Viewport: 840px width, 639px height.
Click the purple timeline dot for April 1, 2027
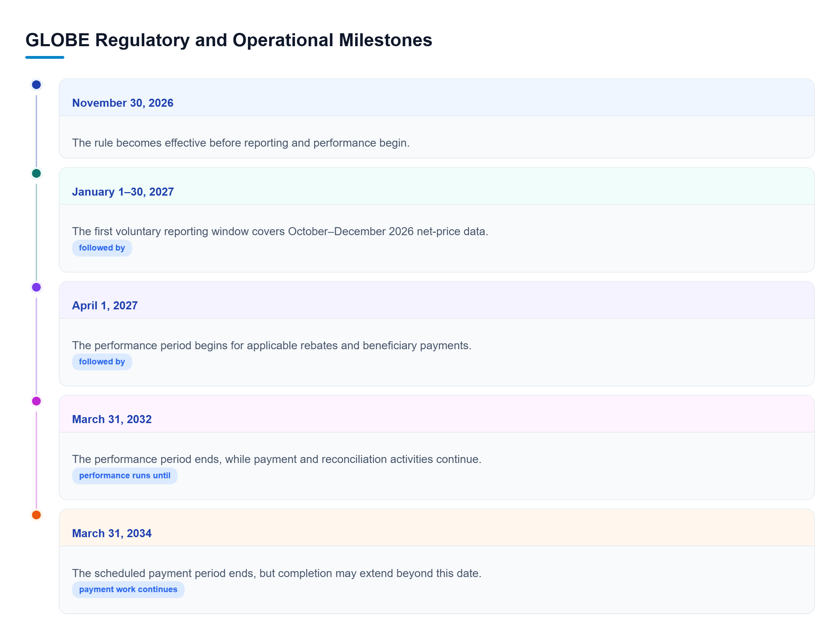pos(36,287)
